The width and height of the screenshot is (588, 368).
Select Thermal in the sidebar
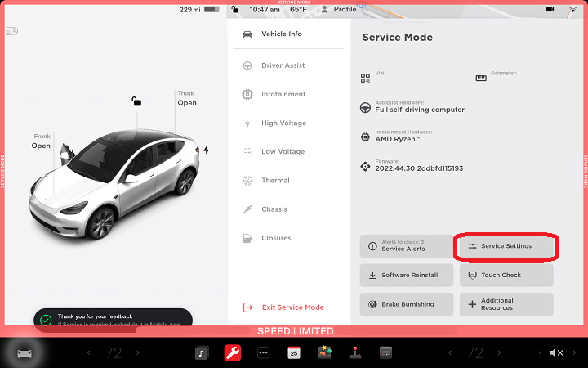pos(275,181)
